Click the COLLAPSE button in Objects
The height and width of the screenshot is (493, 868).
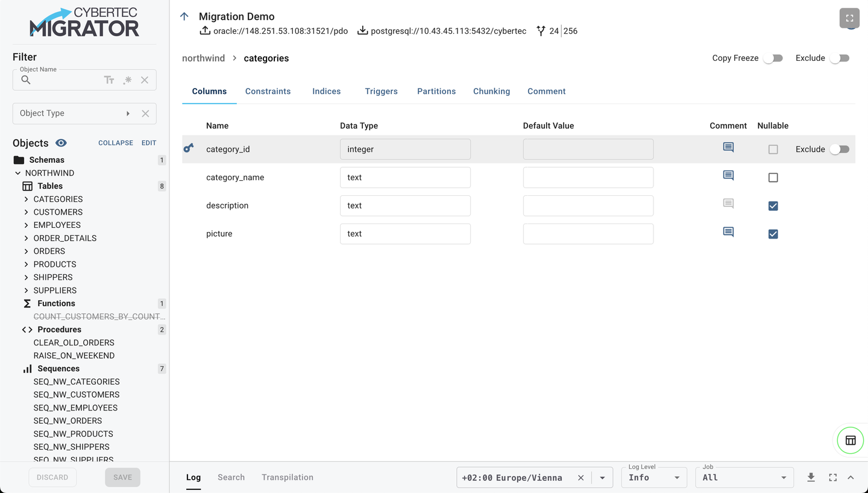click(116, 143)
